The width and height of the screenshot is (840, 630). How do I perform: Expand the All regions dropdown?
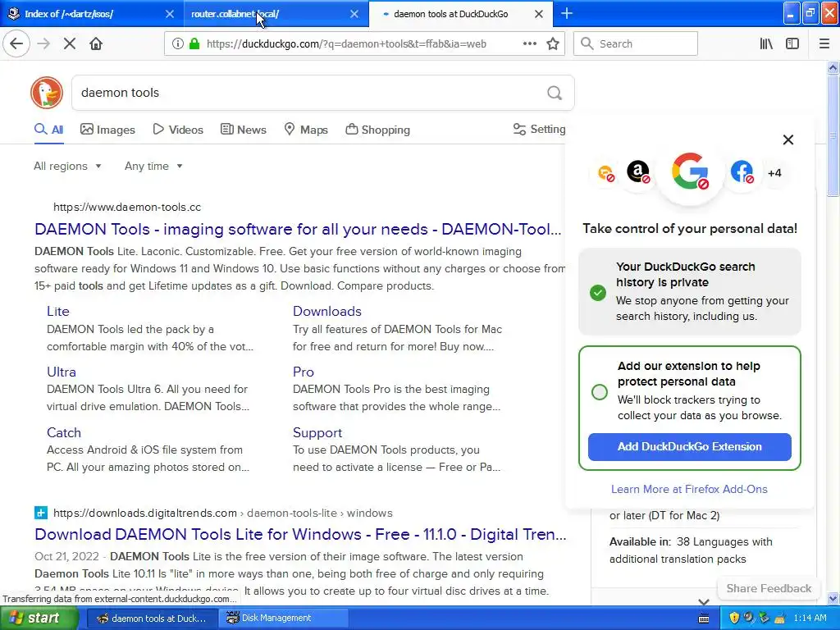[x=67, y=166]
